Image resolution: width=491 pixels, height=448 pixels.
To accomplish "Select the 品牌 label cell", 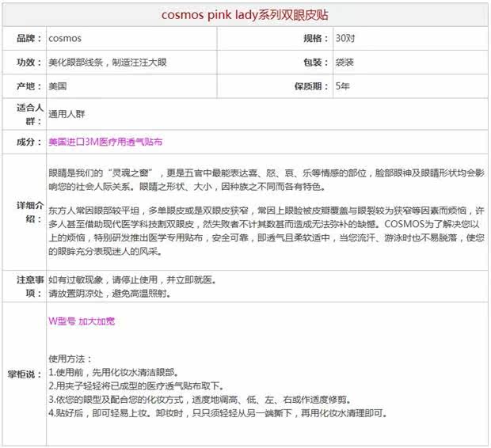I will [25, 38].
